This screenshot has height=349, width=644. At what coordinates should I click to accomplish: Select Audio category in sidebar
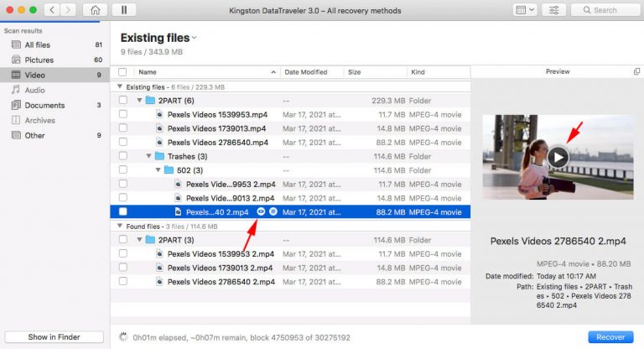(x=55, y=90)
